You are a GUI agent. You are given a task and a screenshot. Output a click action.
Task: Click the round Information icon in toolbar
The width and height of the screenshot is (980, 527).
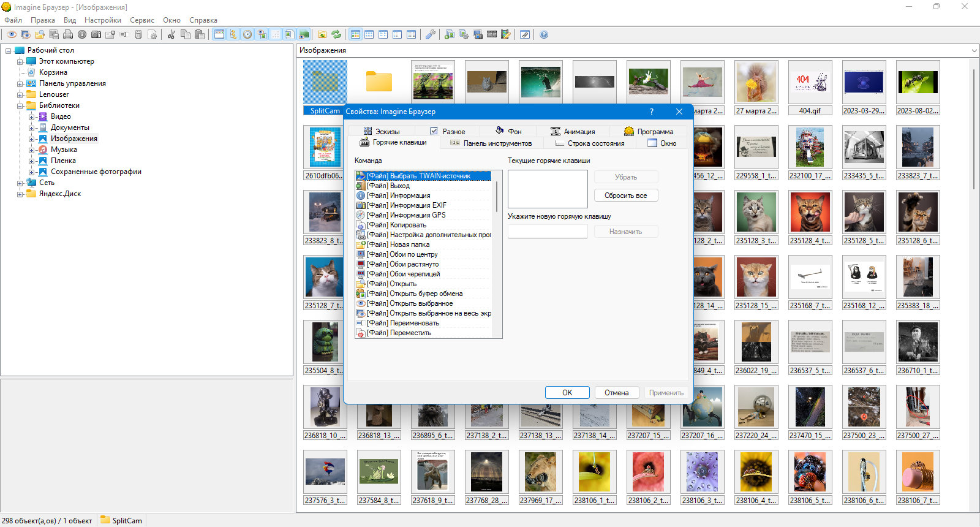(82, 34)
